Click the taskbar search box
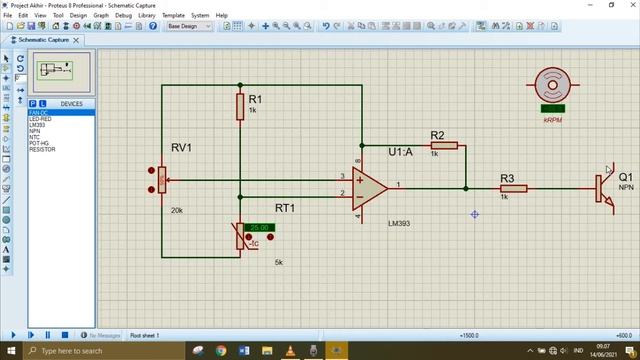The height and width of the screenshot is (360, 640). pos(104,351)
